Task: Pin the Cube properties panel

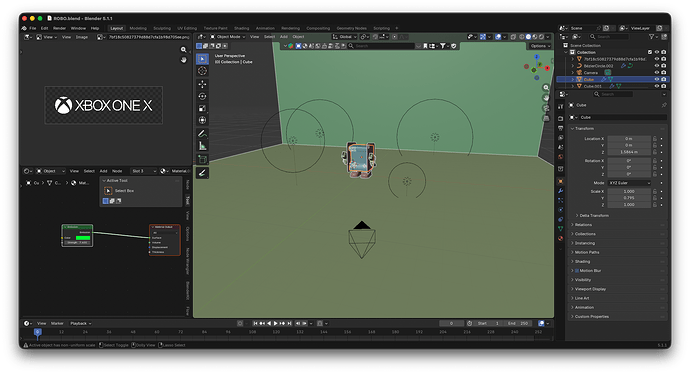Action: [x=664, y=105]
